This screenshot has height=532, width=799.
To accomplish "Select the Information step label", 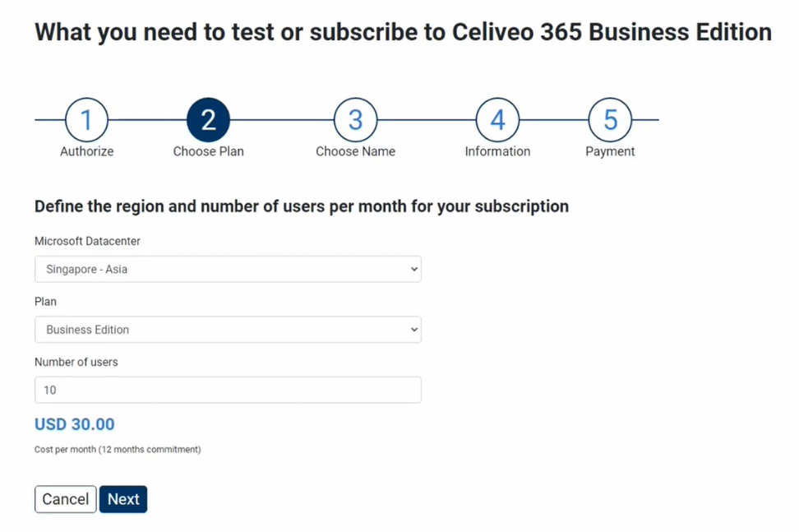I will (x=497, y=151).
